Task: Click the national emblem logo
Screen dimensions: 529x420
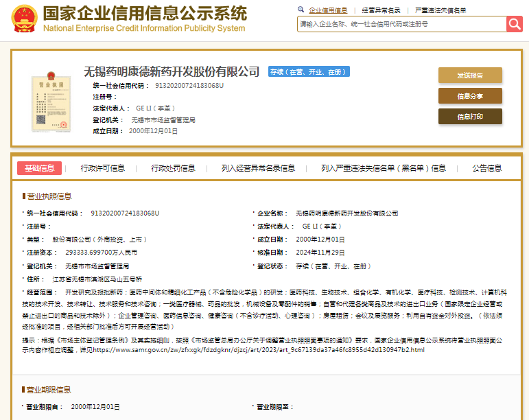Action: coord(24,19)
